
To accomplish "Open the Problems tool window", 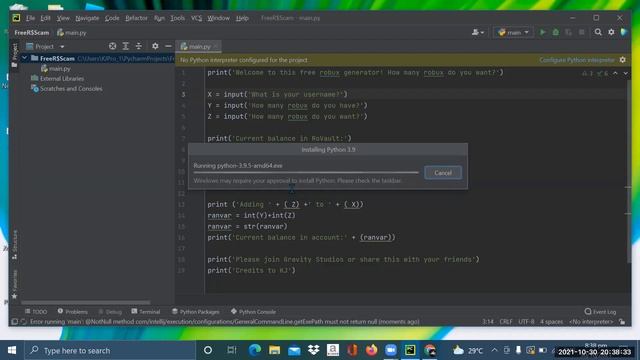I will [72, 311].
